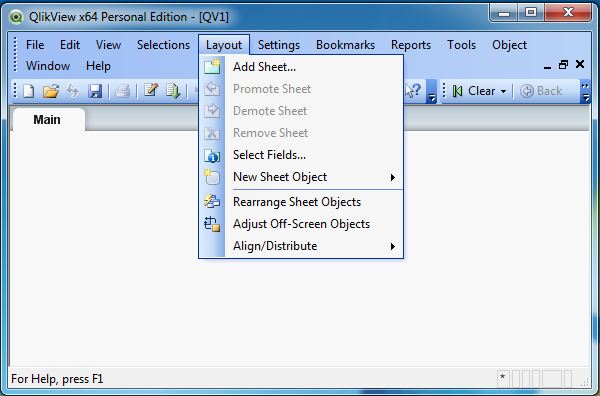Image resolution: width=600 pixels, height=396 pixels.
Task: Open the Reports menu
Action: point(411,45)
